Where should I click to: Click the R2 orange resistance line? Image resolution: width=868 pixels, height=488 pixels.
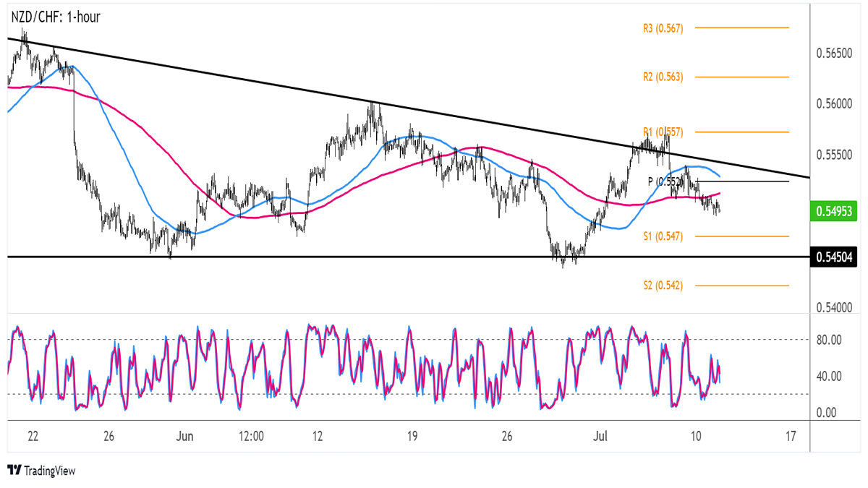pyautogui.click(x=742, y=77)
